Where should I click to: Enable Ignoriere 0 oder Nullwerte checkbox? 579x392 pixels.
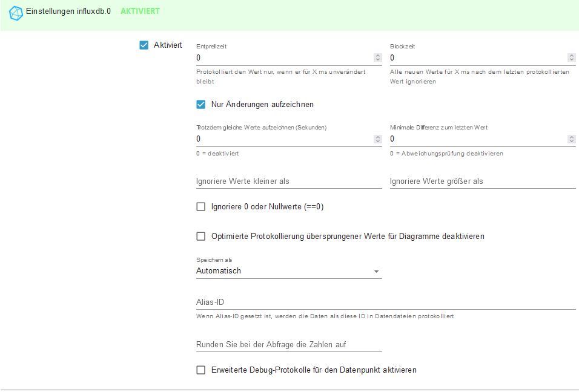pyautogui.click(x=201, y=207)
